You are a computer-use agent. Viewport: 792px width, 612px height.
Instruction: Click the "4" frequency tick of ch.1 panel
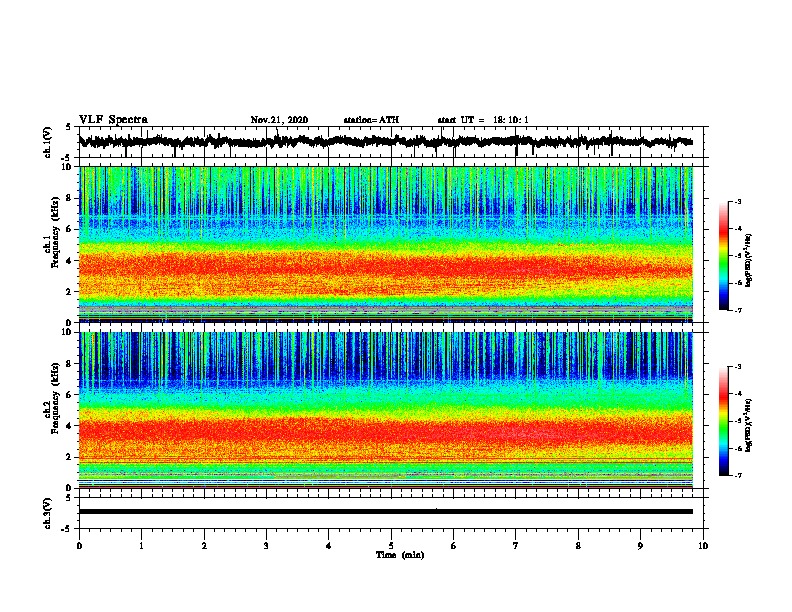(x=71, y=261)
